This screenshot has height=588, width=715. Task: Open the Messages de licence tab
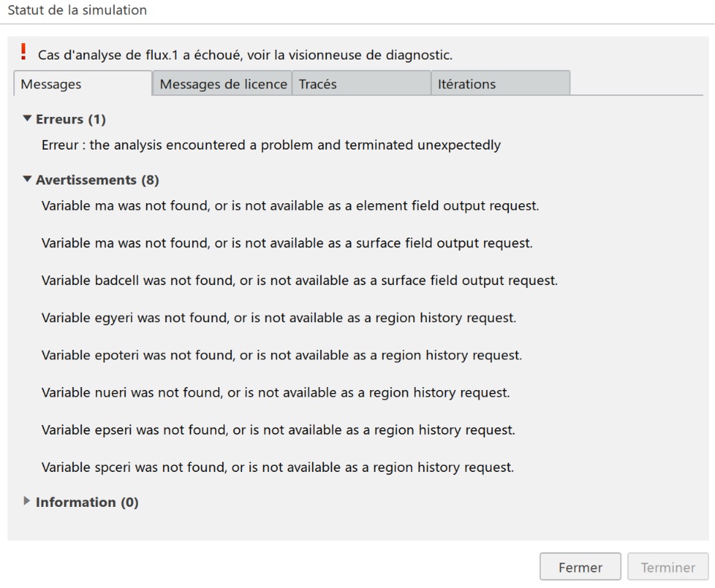(223, 84)
